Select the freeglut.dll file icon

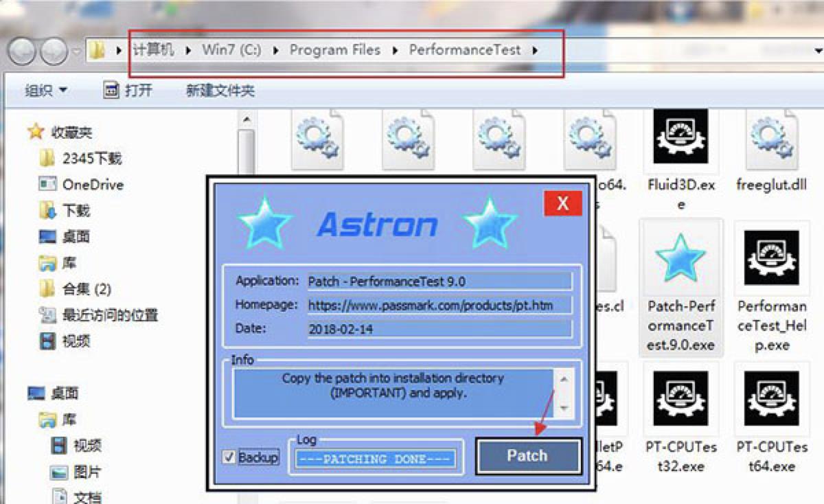[x=771, y=141]
